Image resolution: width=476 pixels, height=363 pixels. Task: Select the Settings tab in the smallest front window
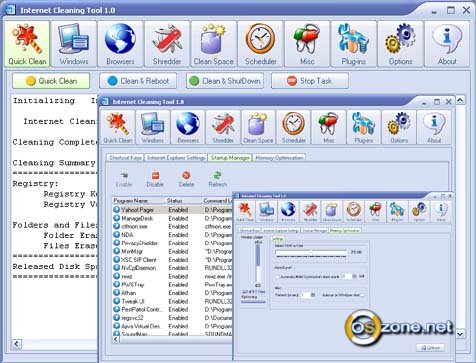coord(278,239)
